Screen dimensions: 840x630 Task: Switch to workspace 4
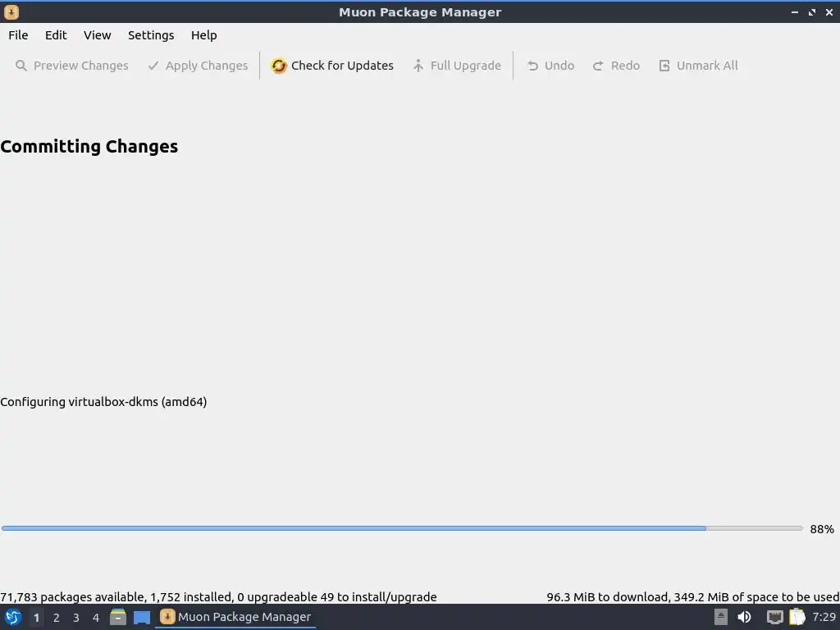(x=96, y=618)
